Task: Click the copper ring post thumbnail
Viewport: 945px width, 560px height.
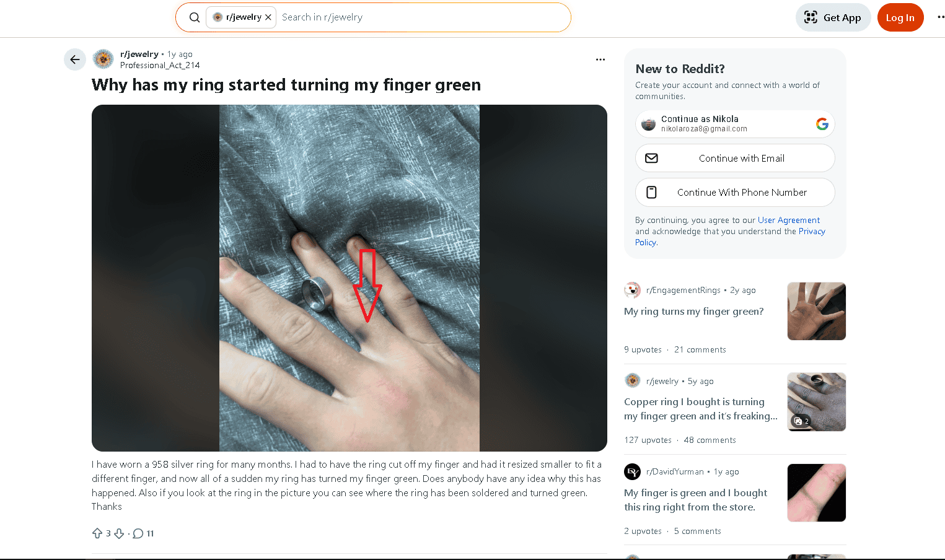Action: [x=816, y=402]
